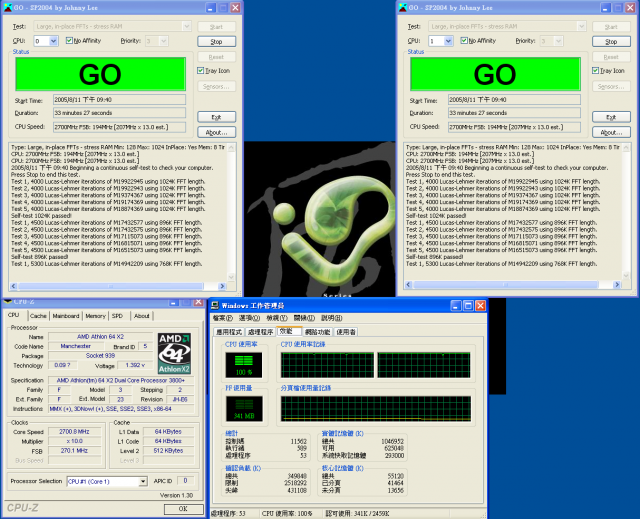The width and height of the screenshot is (640, 519).
Task: Open CPU dropdown showing 0 in left SP2004
Action: [53, 41]
